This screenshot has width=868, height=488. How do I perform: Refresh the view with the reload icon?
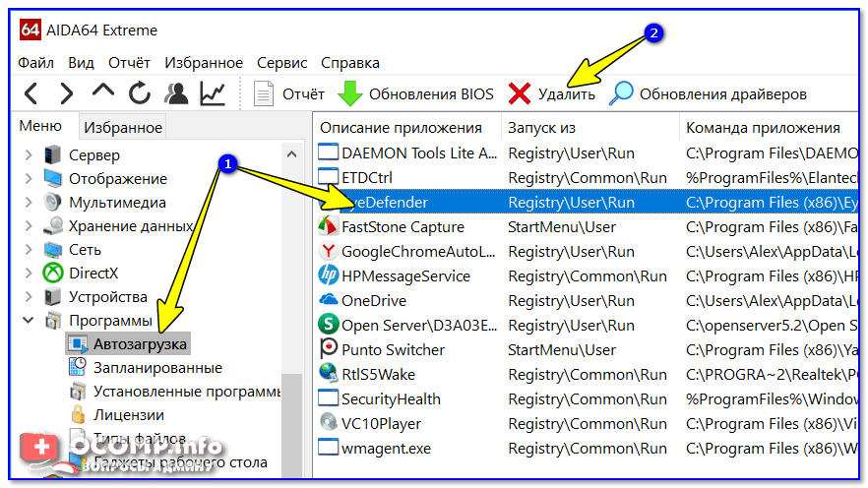tap(140, 92)
